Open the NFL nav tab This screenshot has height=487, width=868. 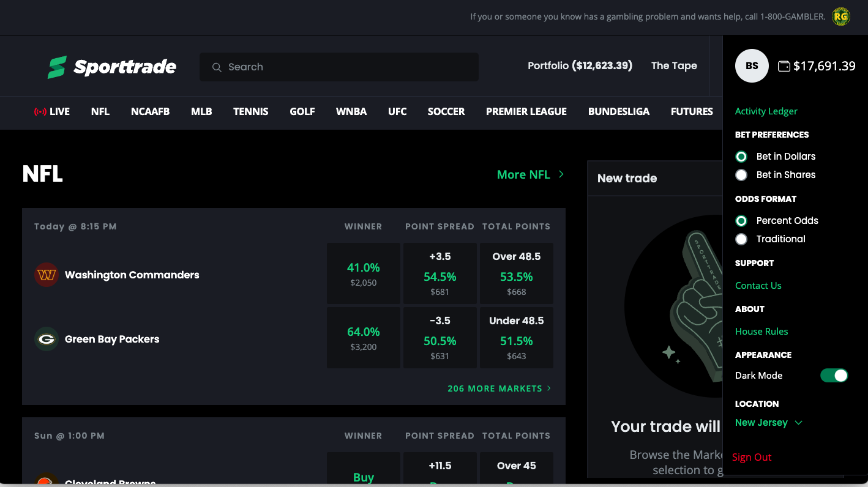(x=100, y=112)
